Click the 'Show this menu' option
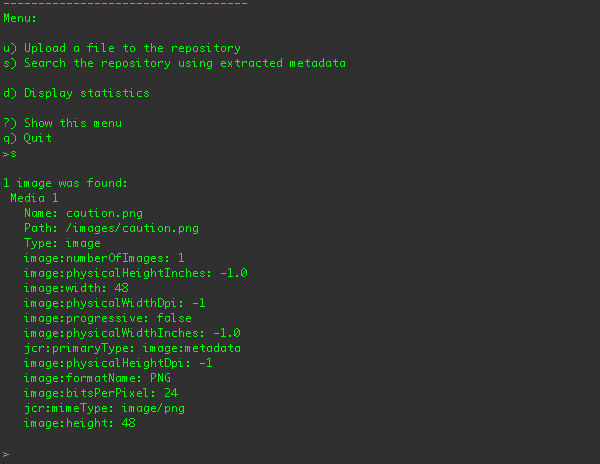The height and width of the screenshot is (464, 600). [x=63, y=123]
